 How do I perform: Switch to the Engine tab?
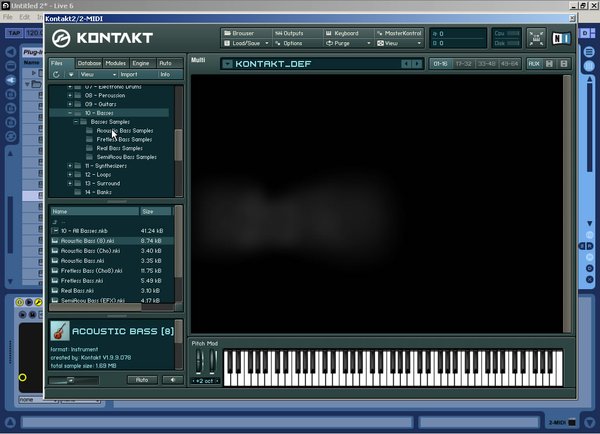pyautogui.click(x=142, y=63)
